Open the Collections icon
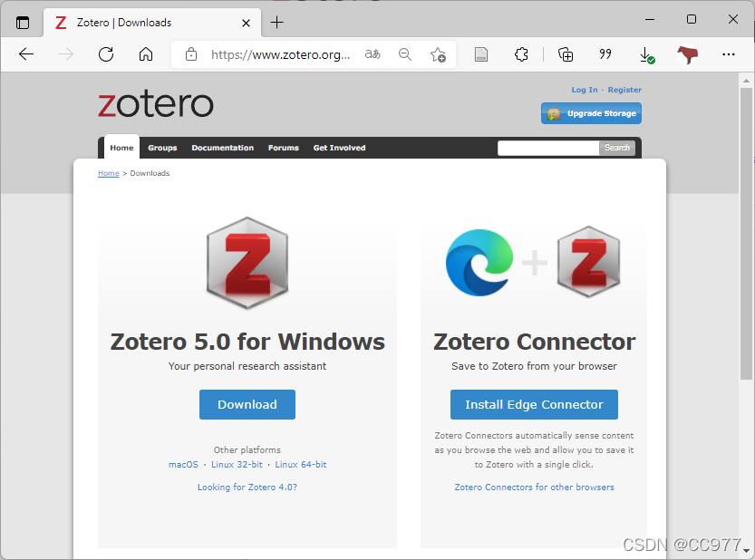 pos(566,54)
